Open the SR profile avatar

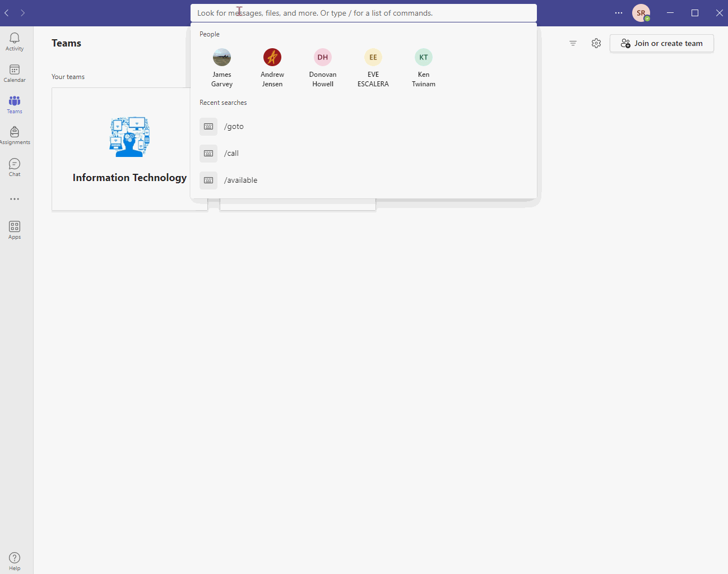641,13
